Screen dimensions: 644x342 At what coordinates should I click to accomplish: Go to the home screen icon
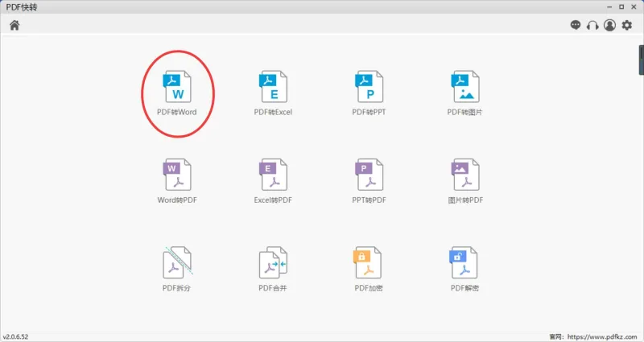coord(14,26)
